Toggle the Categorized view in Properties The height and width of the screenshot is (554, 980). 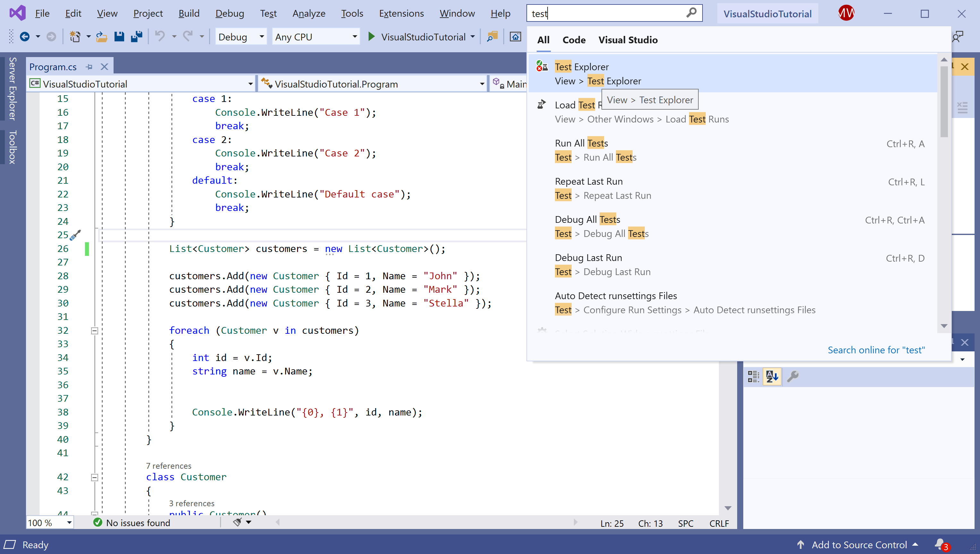753,377
